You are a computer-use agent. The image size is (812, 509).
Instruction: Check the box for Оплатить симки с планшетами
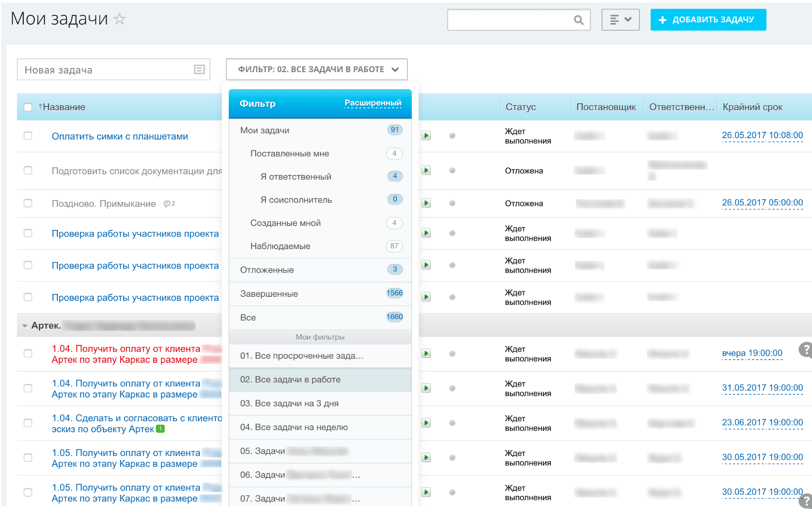[28, 136]
